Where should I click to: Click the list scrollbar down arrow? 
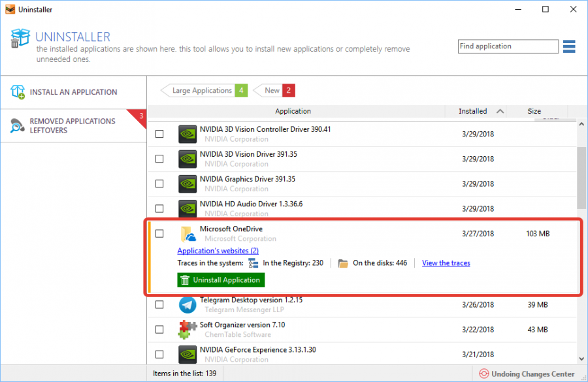pos(581,358)
